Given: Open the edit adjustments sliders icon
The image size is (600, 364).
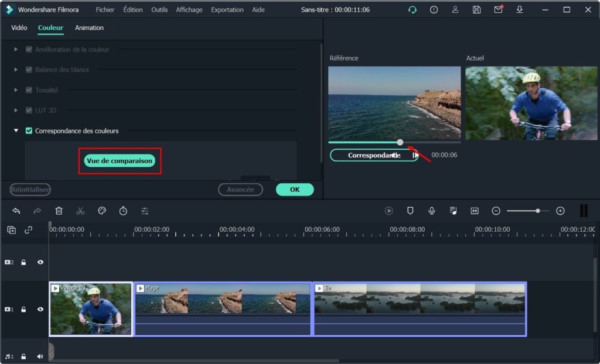Looking at the screenshot, I should tap(145, 211).
